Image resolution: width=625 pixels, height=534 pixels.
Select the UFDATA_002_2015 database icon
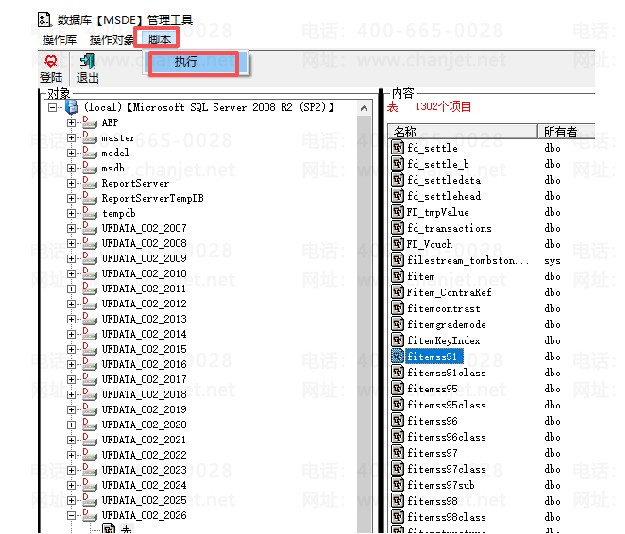89,349
